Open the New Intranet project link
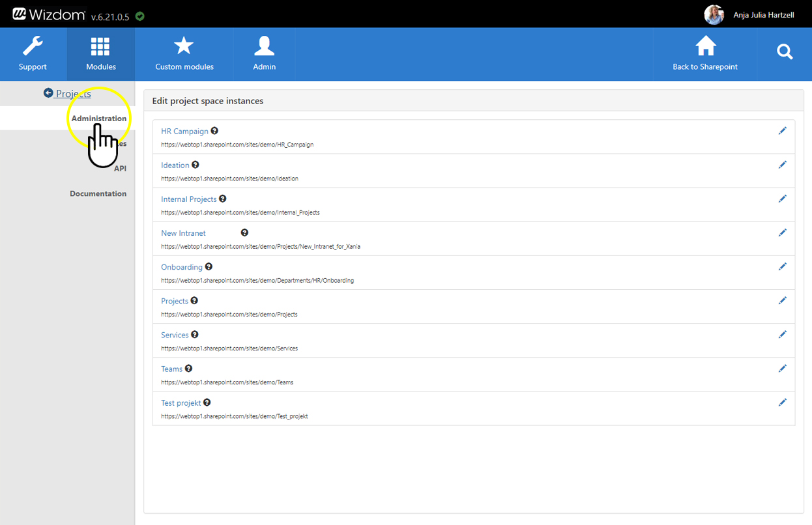Viewport: 812px width, 525px height. [x=183, y=233]
